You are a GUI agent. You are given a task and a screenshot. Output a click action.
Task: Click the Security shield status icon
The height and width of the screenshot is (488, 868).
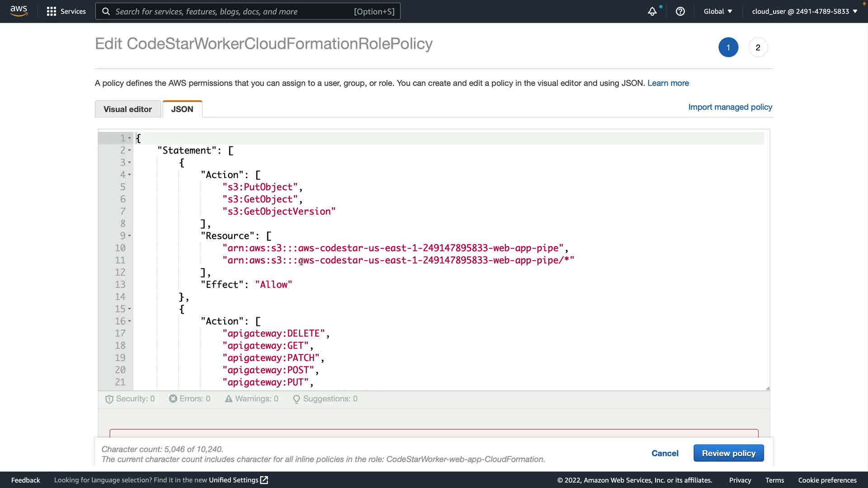[x=109, y=399]
